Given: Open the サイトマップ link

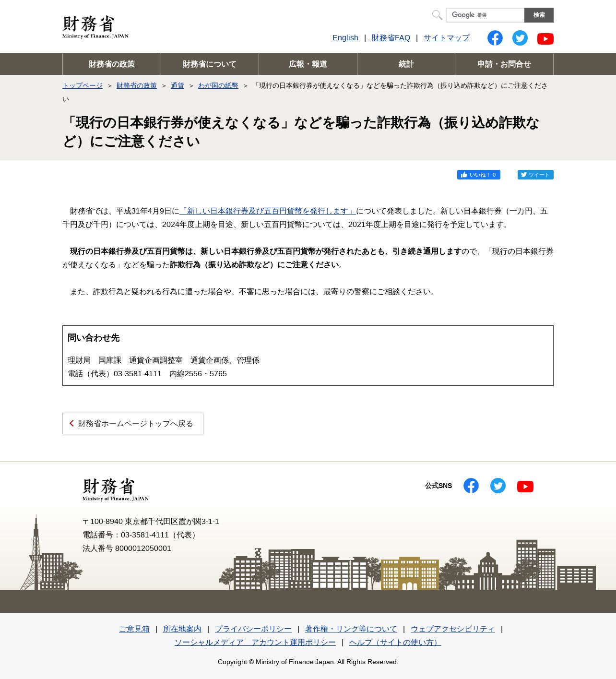Looking at the screenshot, I should (x=447, y=38).
